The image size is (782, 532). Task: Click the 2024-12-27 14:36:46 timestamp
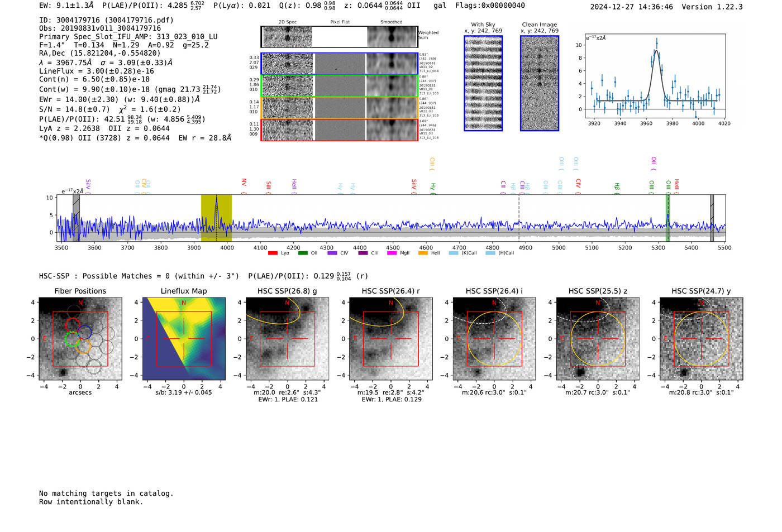pyautogui.click(x=632, y=7)
